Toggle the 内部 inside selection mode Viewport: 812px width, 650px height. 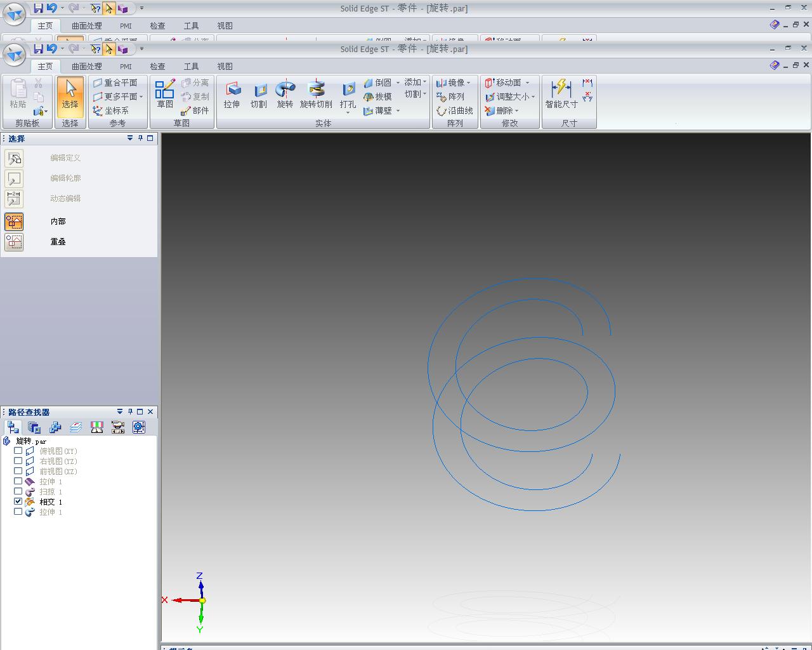tap(14, 222)
